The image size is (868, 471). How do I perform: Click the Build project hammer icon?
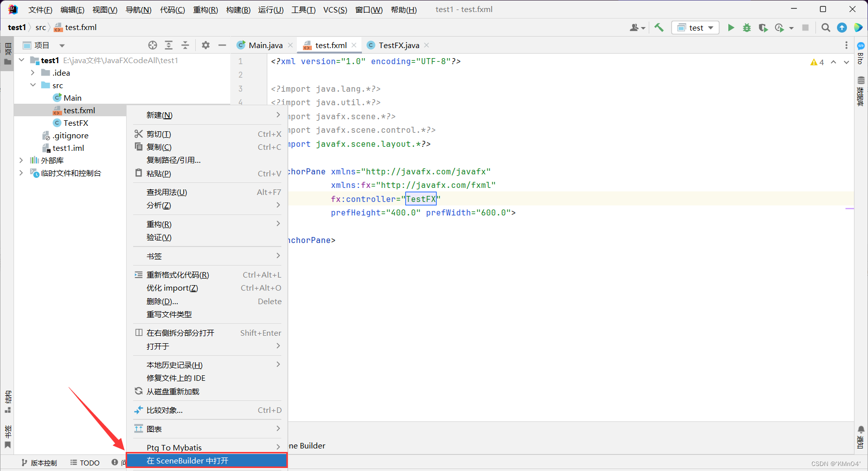click(x=659, y=28)
